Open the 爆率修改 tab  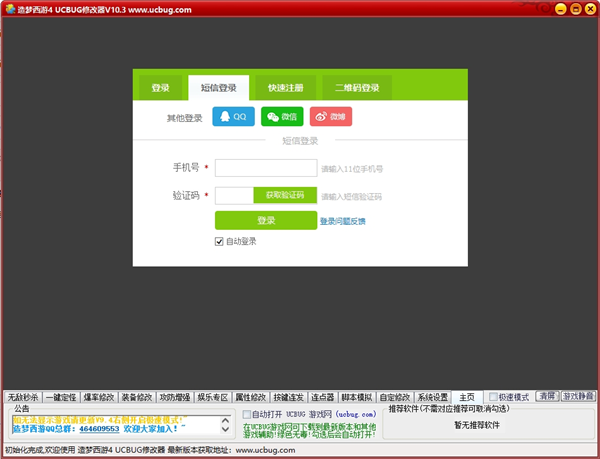click(99, 397)
